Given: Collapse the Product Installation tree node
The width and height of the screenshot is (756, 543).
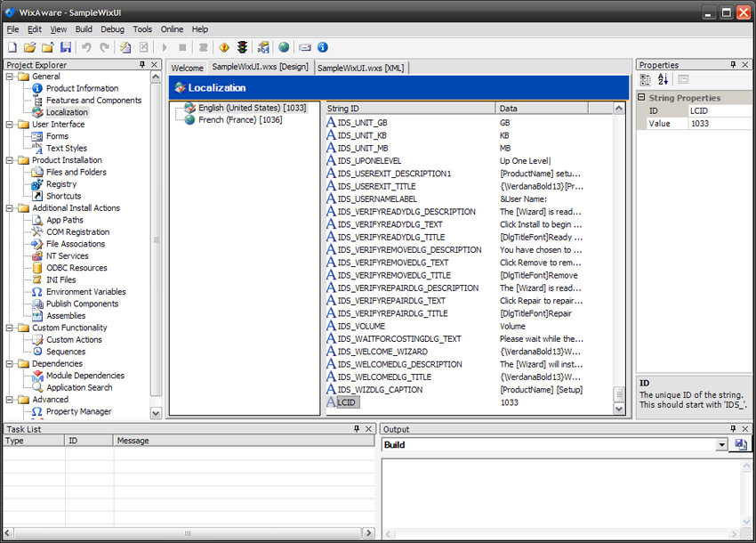Looking at the screenshot, I should pos(10,160).
